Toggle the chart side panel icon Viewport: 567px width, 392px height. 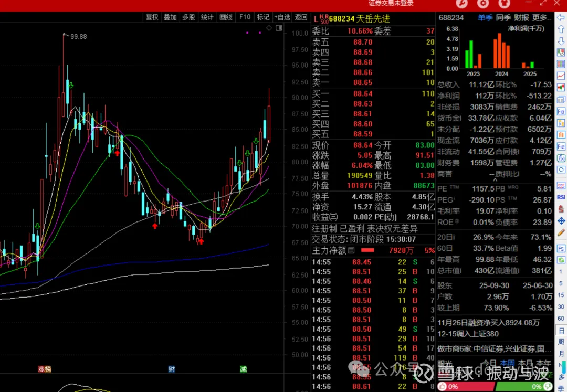(279, 28)
